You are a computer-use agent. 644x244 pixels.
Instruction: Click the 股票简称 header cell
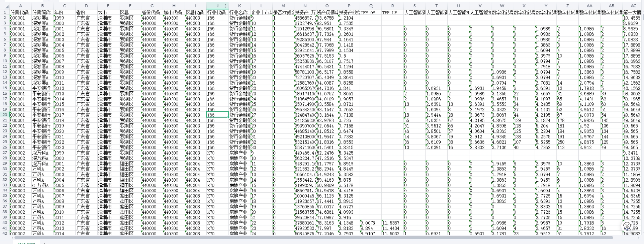click(42, 12)
